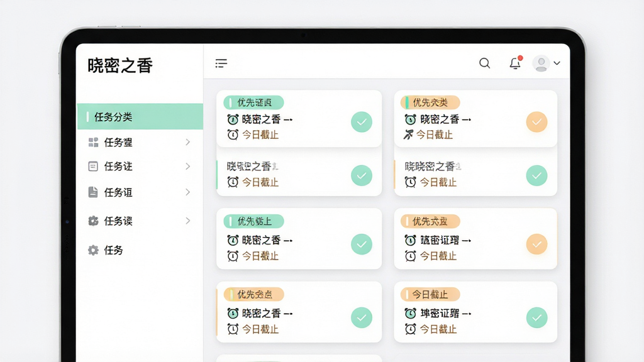Open the 臻密证 task title link
Viewport: 644px width, 362px height.
446,240
